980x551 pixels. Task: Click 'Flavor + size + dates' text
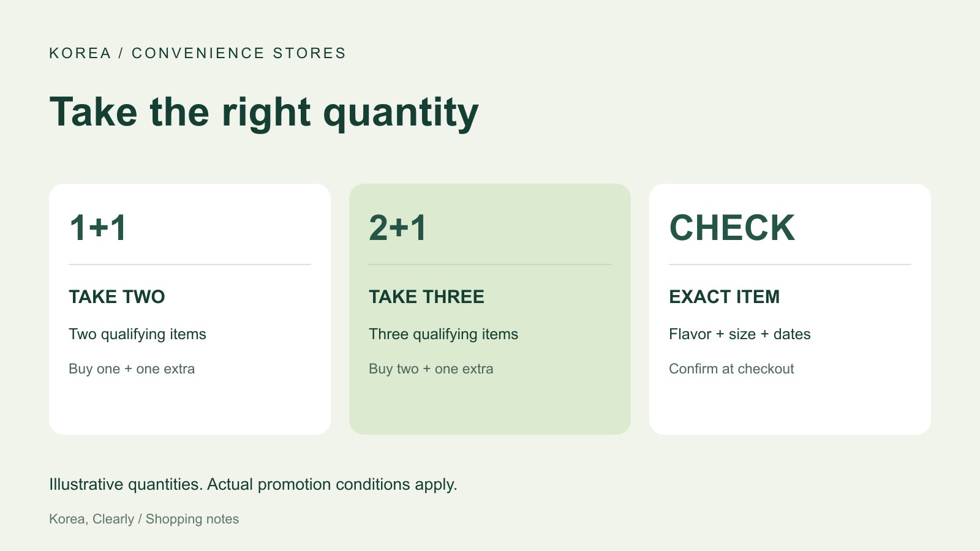click(740, 334)
